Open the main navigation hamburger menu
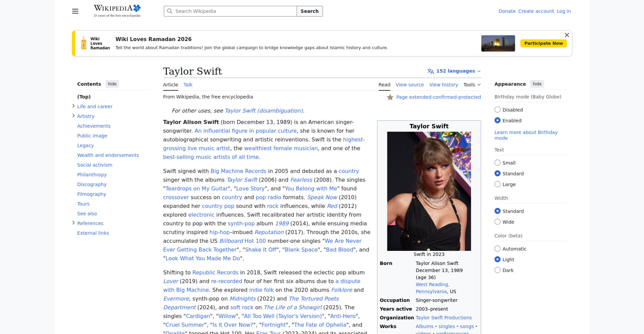 (x=75, y=11)
